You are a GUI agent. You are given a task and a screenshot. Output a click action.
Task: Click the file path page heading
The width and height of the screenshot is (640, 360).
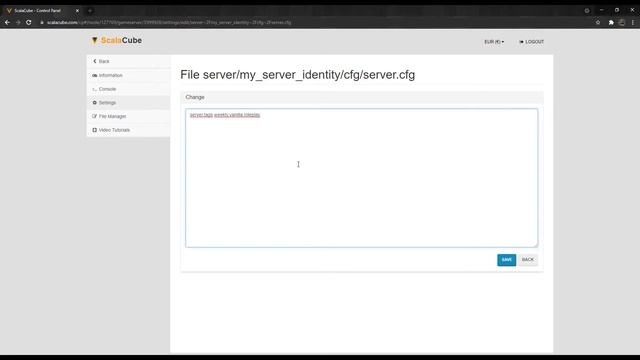[x=298, y=75]
